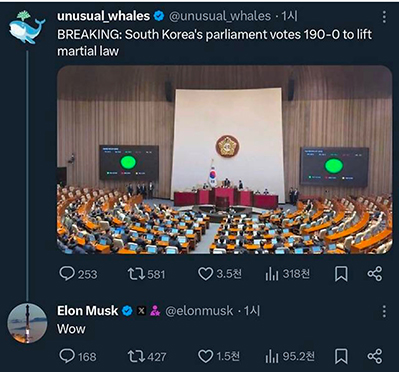Bookmark Elon Musk's Wow reply
399x372 pixels.
click(x=341, y=357)
